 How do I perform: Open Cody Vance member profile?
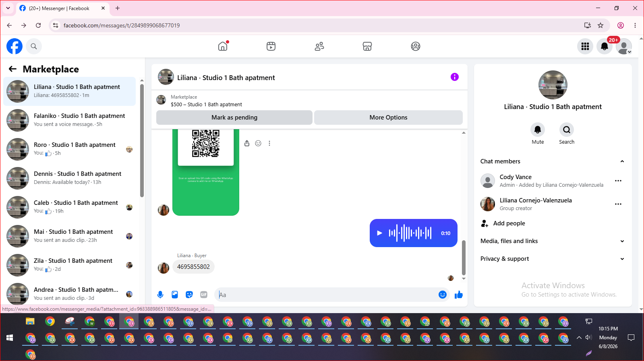(516, 177)
